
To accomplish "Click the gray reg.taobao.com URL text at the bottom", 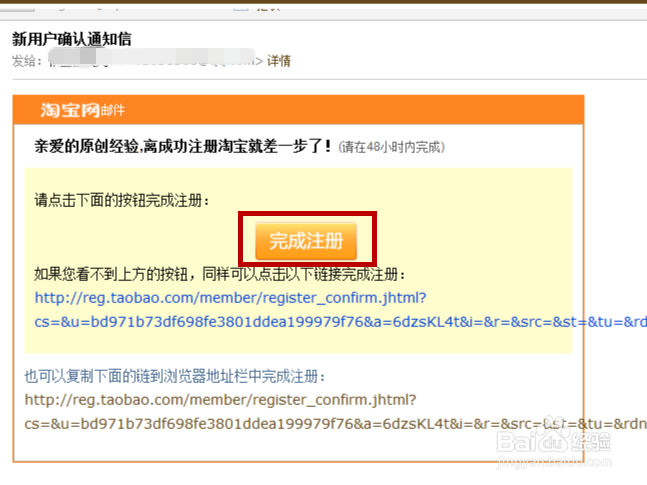I will pos(220,400).
